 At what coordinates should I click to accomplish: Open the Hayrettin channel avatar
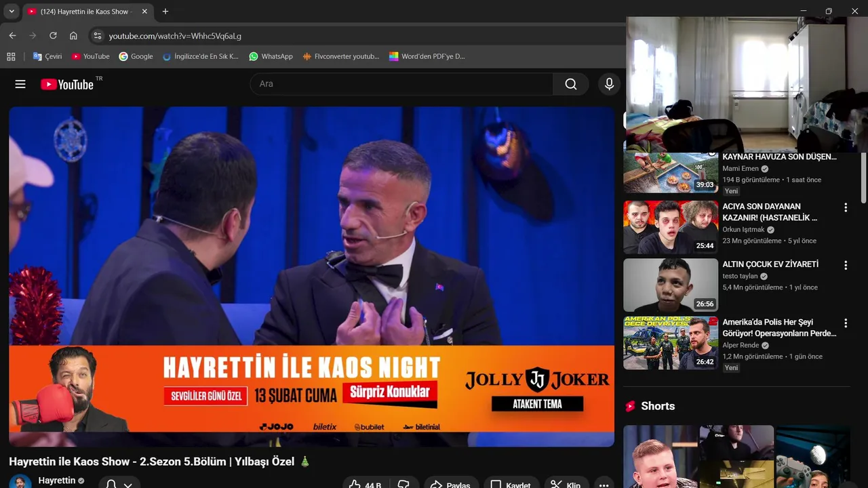point(20,483)
